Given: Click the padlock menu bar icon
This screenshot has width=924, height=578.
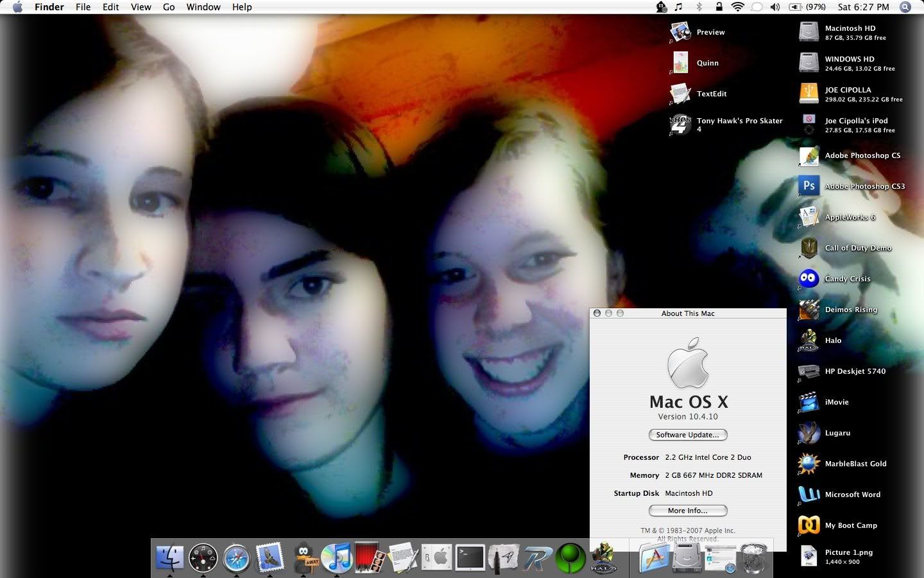Looking at the screenshot, I should [x=719, y=7].
